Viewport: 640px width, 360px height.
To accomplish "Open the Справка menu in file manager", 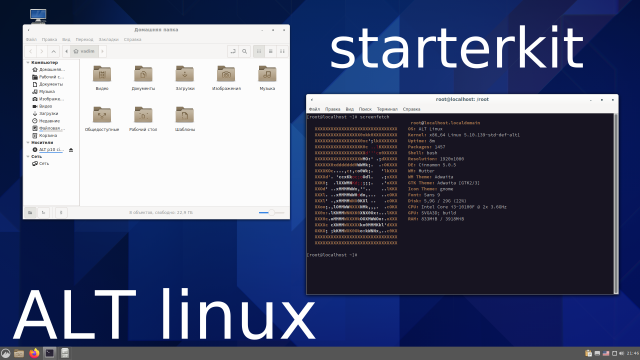I will click(133, 40).
